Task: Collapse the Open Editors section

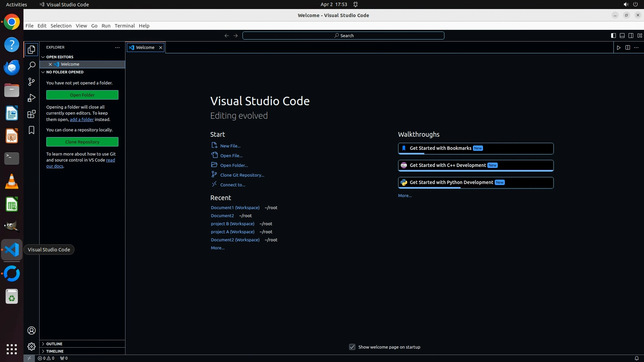Action: pyautogui.click(x=60, y=57)
